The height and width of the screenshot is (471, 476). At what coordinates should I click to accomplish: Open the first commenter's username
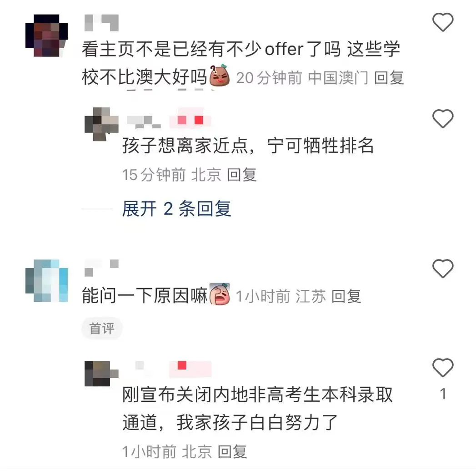pos(101,22)
